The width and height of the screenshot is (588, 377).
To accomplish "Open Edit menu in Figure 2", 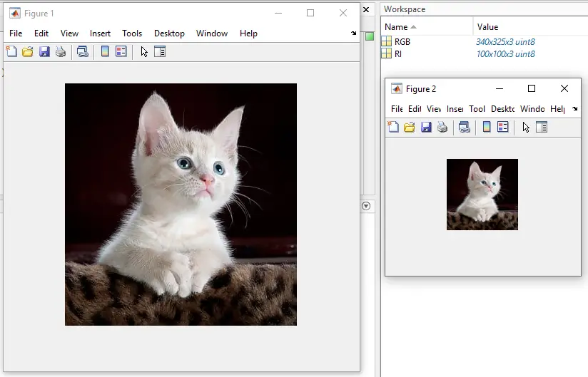I will pos(415,109).
